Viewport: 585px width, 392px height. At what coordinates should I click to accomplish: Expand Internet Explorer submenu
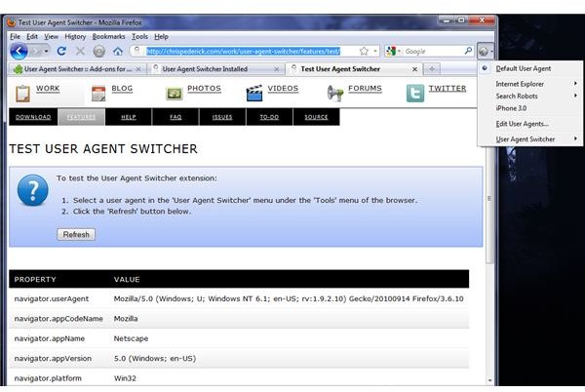click(530, 84)
